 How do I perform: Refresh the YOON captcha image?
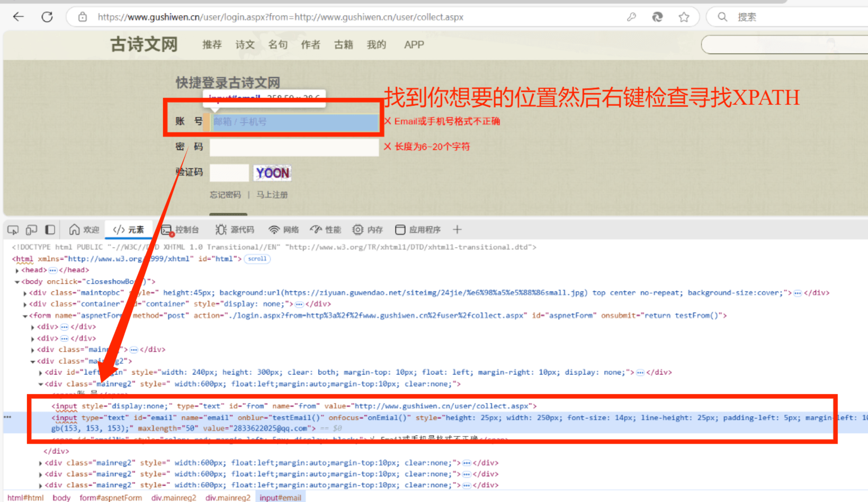(x=273, y=173)
